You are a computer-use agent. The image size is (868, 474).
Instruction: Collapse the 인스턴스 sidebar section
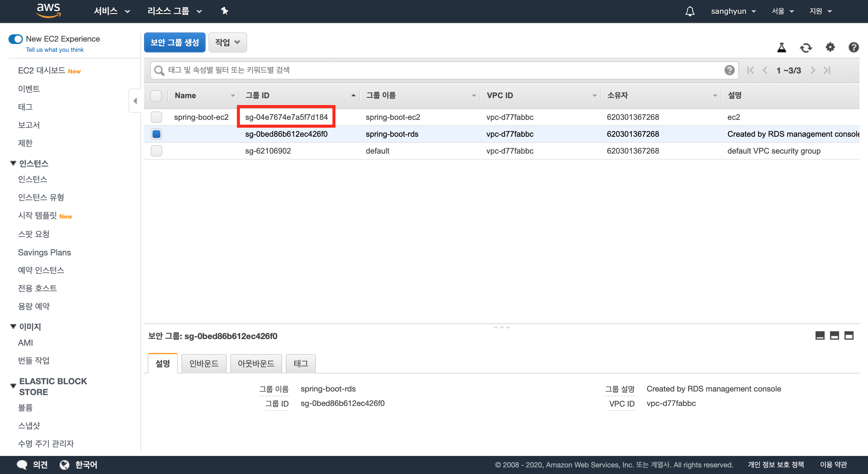[x=13, y=163]
